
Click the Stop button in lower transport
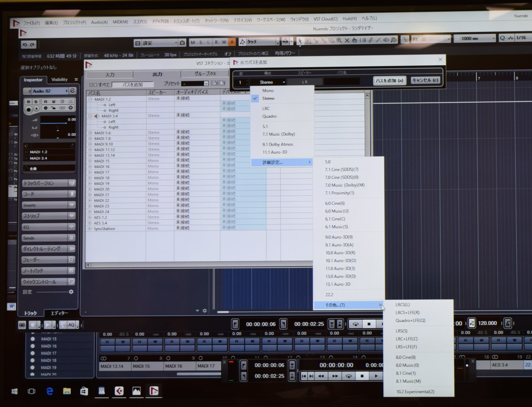pyautogui.click(x=362, y=376)
